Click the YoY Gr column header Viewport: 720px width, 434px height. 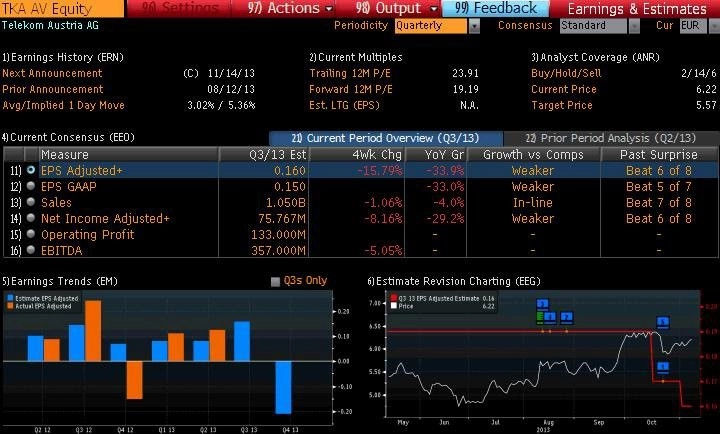click(x=435, y=155)
